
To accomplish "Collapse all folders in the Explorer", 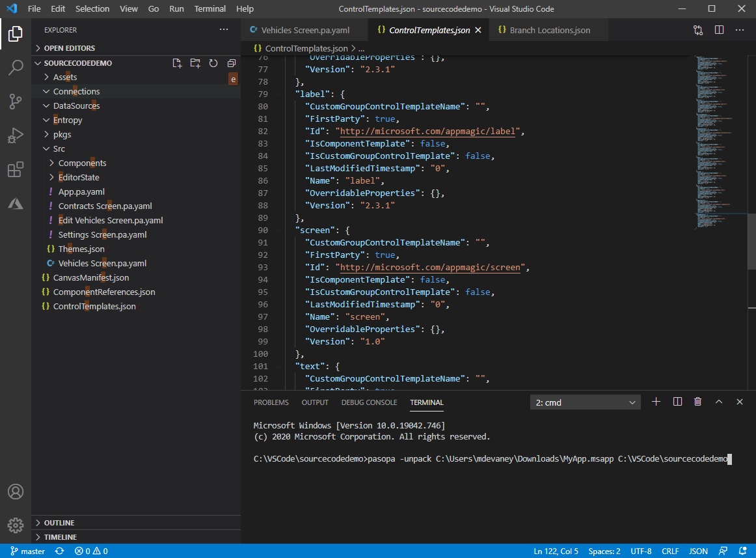I will coord(231,63).
